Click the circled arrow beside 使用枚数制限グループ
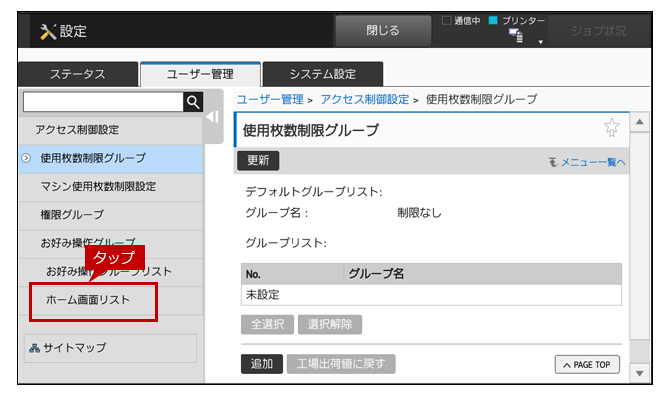 (x=26, y=158)
